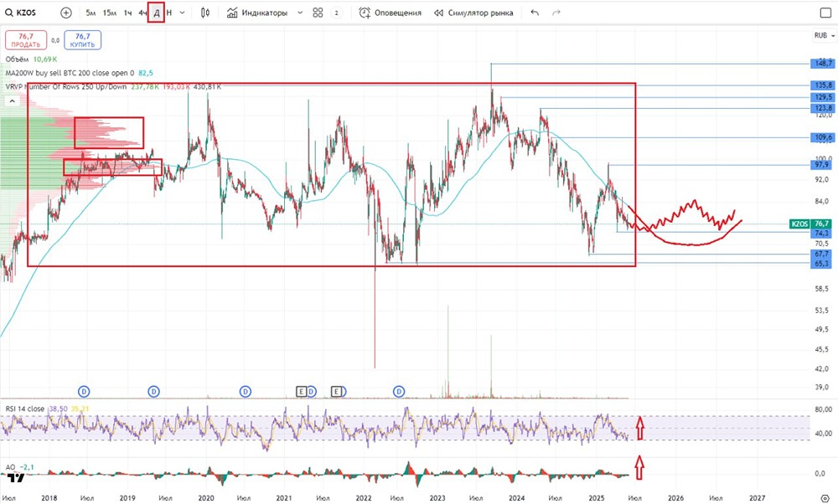Select the daily Д timeframe
Screen dimensions: 838x504
(156, 13)
